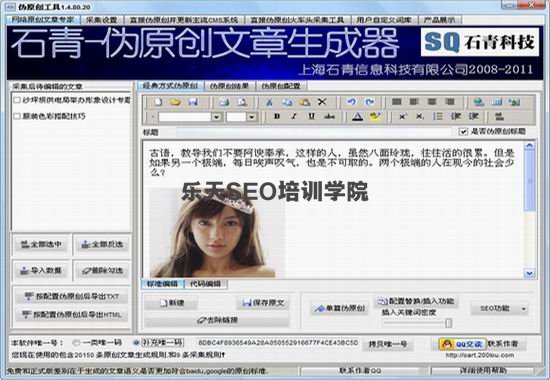Switch to 标准编辑 view tab
Image resolution: width=550 pixels, height=380 pixels.
pos(162,284)
